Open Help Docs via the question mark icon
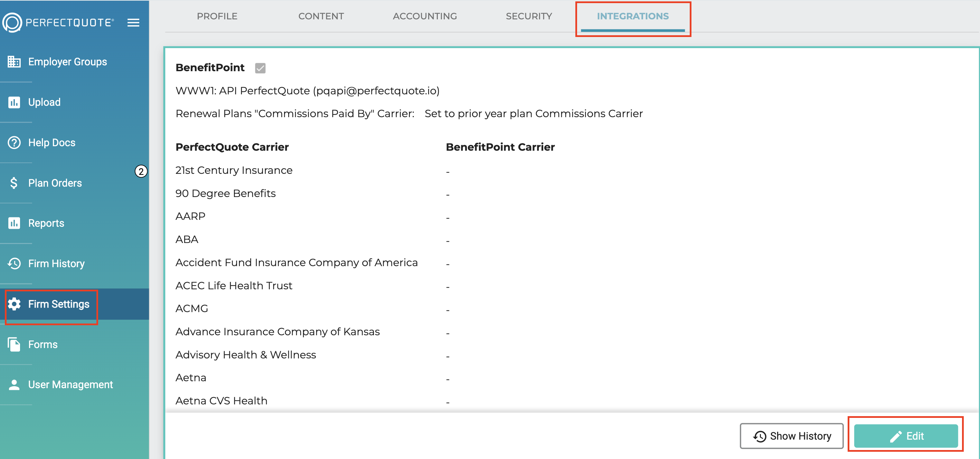Screen dimensions: 980x459 pyautogui.click(x=13, y=142)
